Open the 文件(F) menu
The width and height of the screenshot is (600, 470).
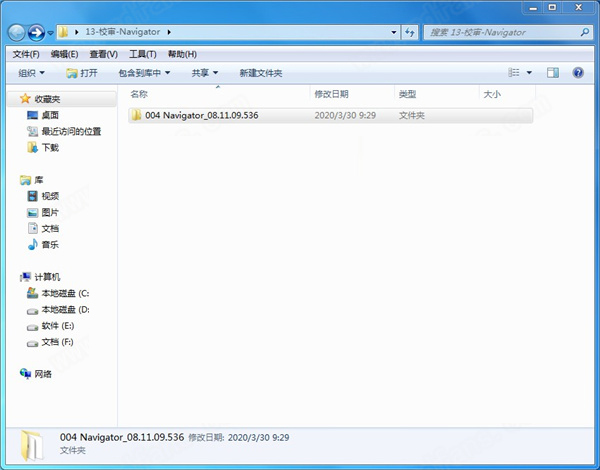[x=26, y=54]
